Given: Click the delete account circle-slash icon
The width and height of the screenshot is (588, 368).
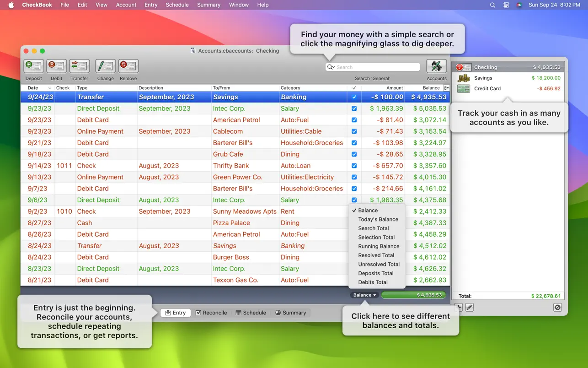Looking at the screenshot, I should click(557, 307).
